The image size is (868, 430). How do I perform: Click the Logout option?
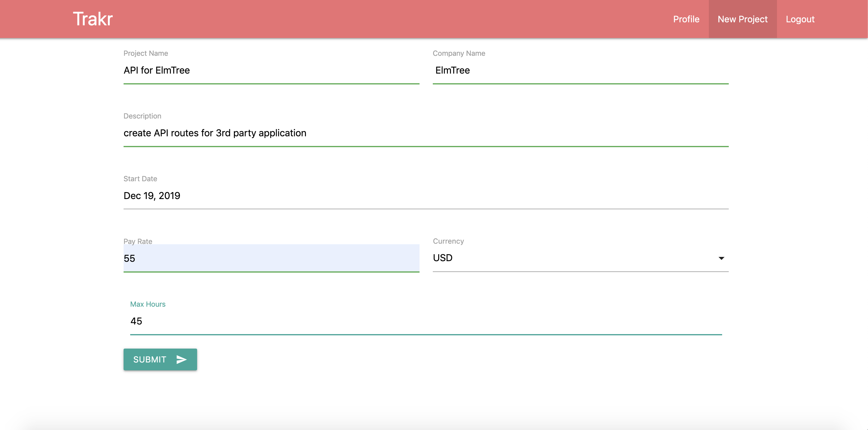(x=800, y=19)
